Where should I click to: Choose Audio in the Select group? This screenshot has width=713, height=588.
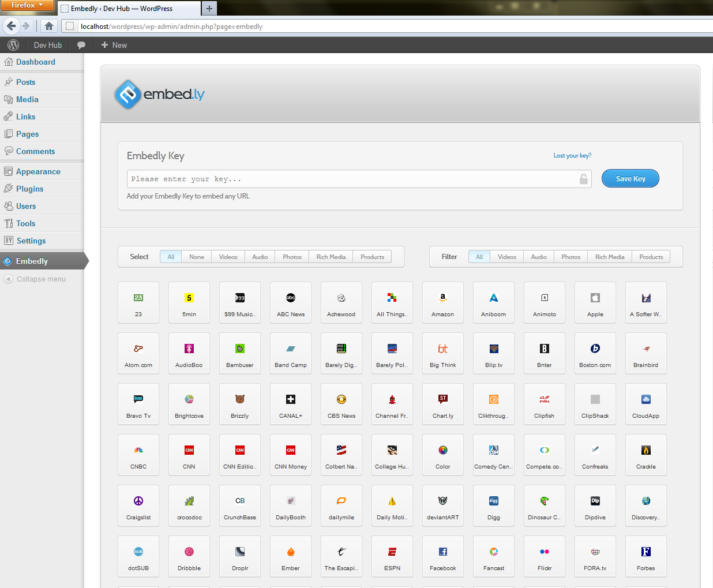[x=260, y=257]
